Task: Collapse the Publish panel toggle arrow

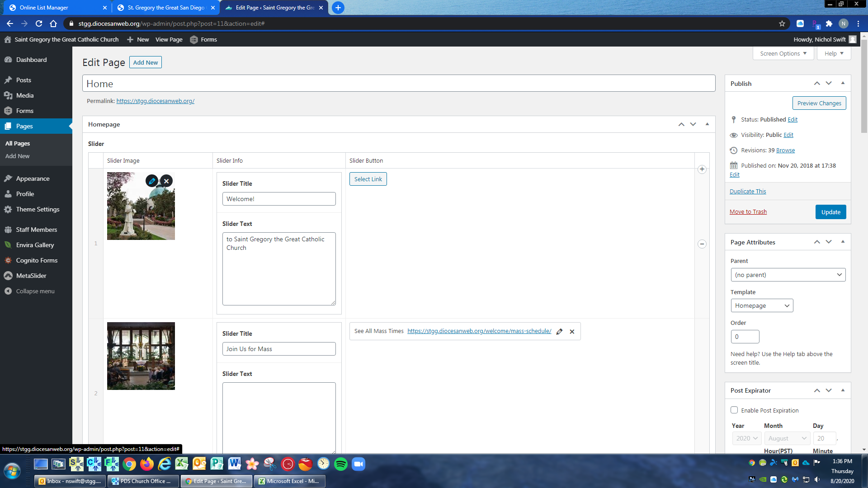Action: coord(843,83)
